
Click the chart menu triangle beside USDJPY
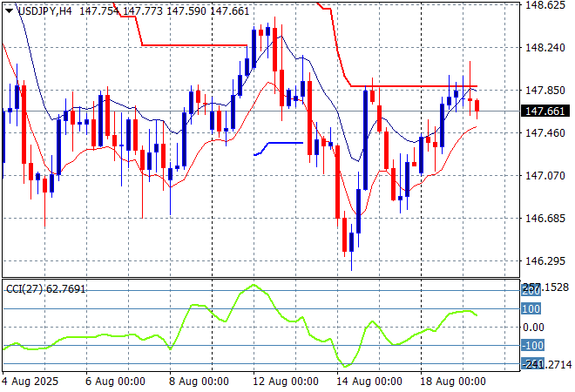coord(10,11)
